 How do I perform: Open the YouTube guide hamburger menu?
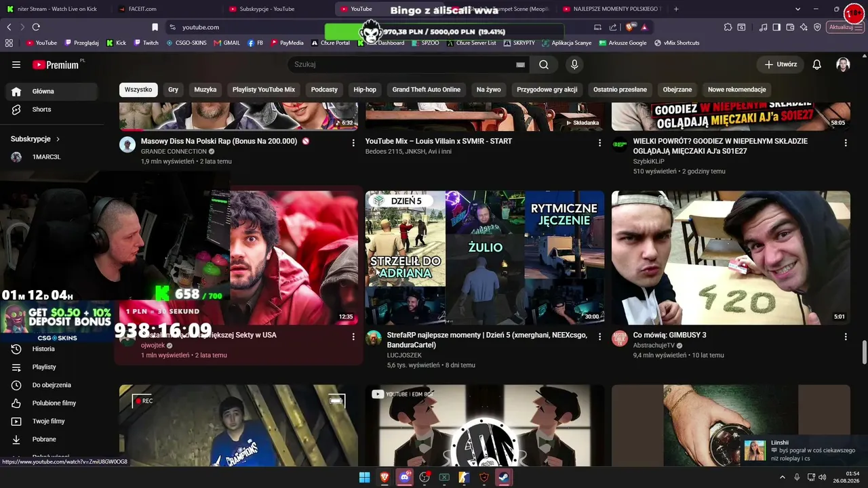pos(16,64)
